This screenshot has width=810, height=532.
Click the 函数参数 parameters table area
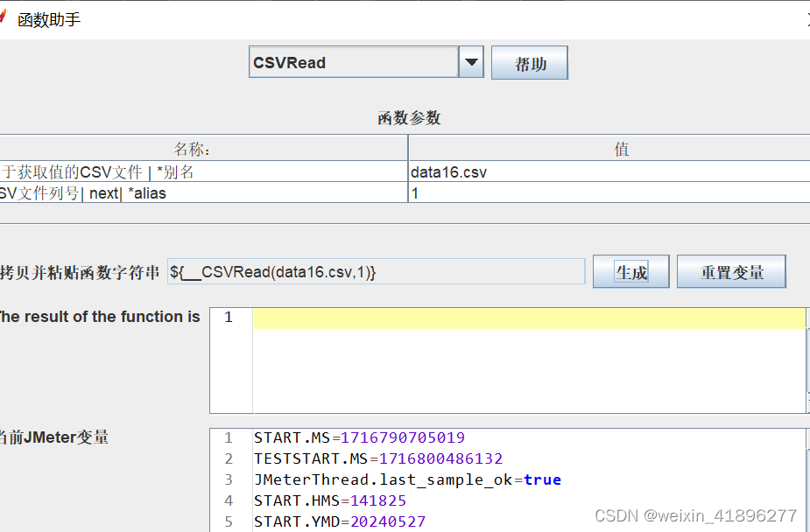405,172
